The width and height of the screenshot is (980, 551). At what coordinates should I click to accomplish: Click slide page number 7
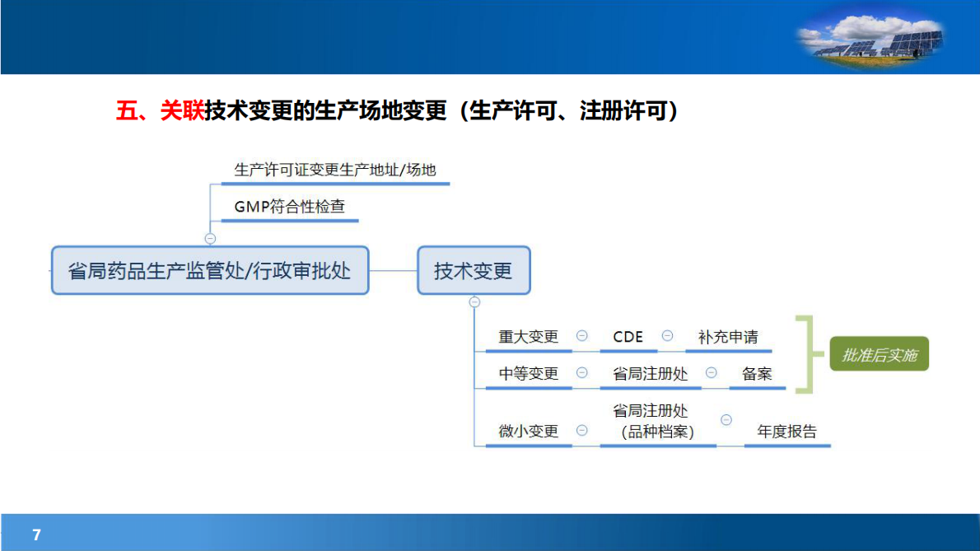point(37,535)
